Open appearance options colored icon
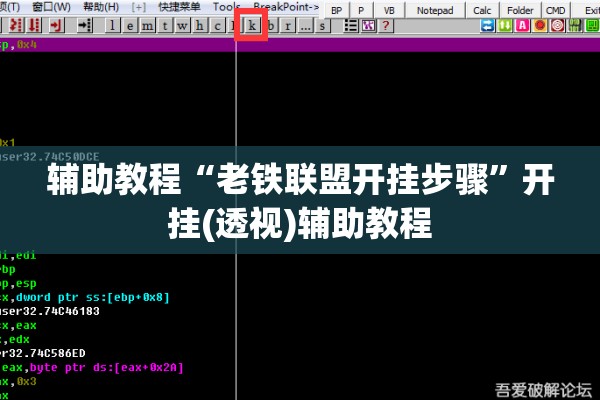 click(368, 26)
